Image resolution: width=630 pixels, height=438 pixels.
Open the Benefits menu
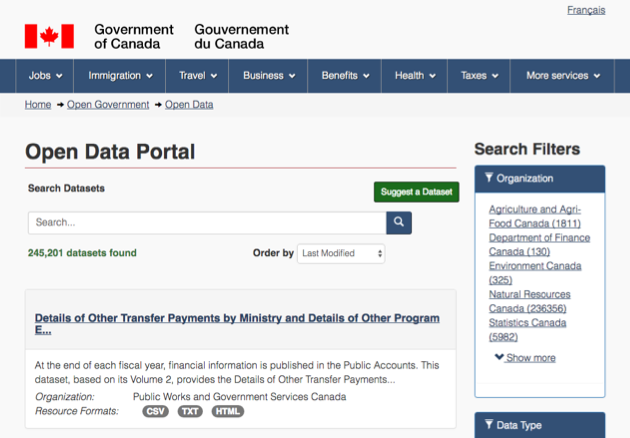click(345, 76)
